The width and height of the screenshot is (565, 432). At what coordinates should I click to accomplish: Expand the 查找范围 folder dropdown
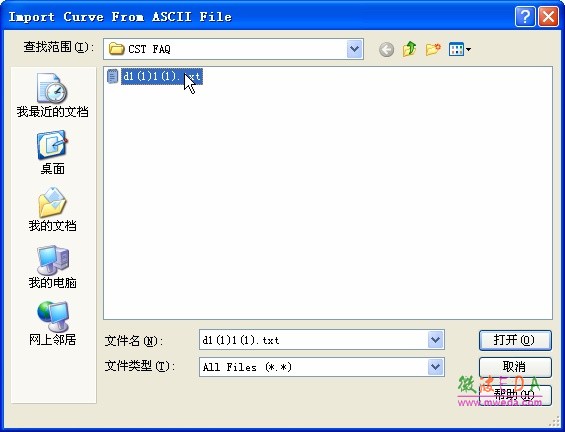tap(355, 49)
